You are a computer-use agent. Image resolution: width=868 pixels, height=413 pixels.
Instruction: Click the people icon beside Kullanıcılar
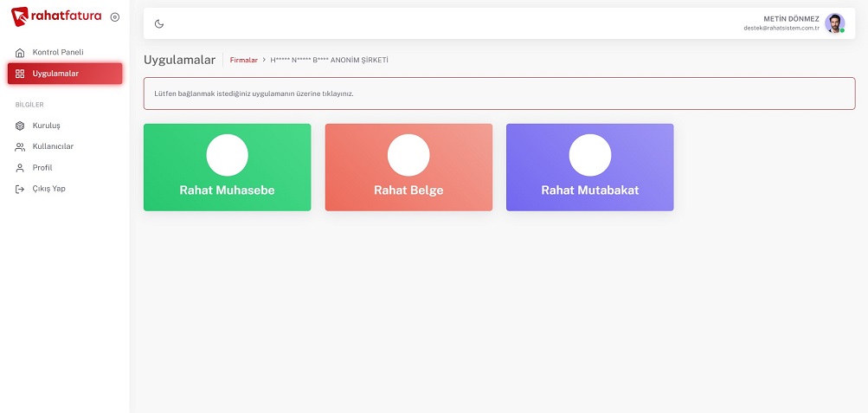[x=20, y=146]
